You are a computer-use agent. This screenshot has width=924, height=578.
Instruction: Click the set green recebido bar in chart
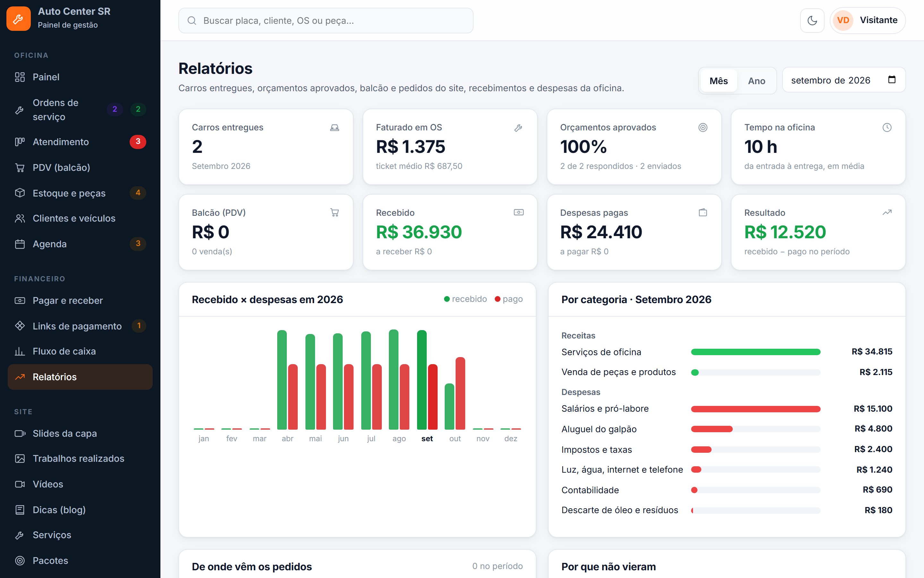[422, 380]
